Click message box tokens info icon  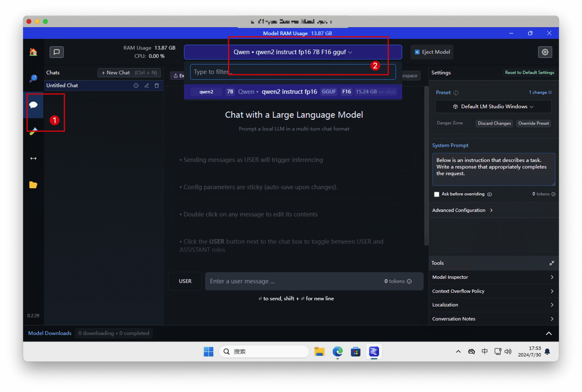point(409,281)
